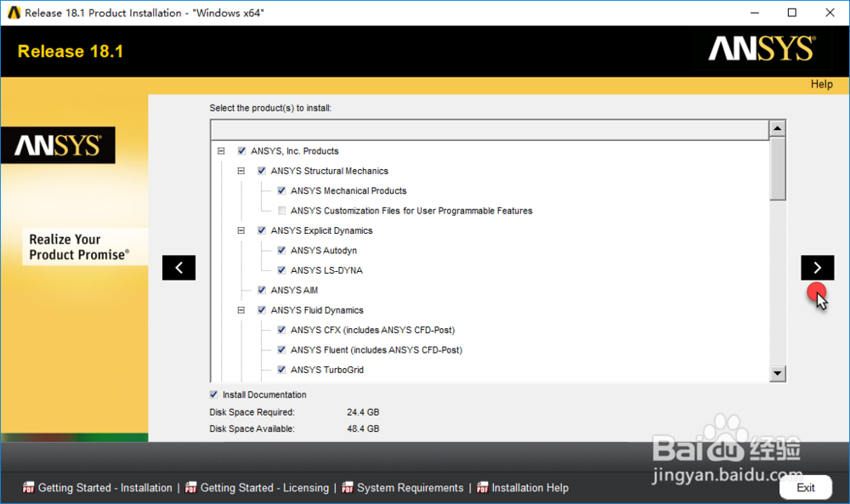The image size is (850, 504).
Task: Open Getting Started - Installation link
Action: [105, 488]
